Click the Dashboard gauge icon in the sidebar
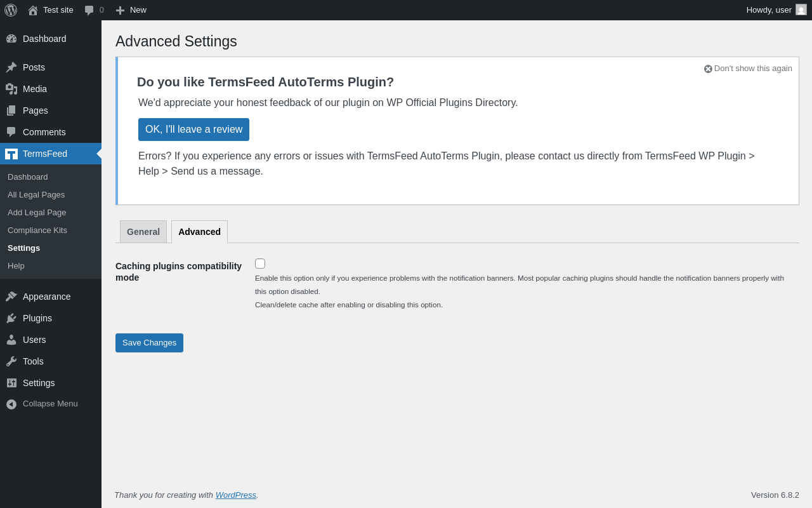Viewport: 812px width, 508px height. [x=11, y=39]
